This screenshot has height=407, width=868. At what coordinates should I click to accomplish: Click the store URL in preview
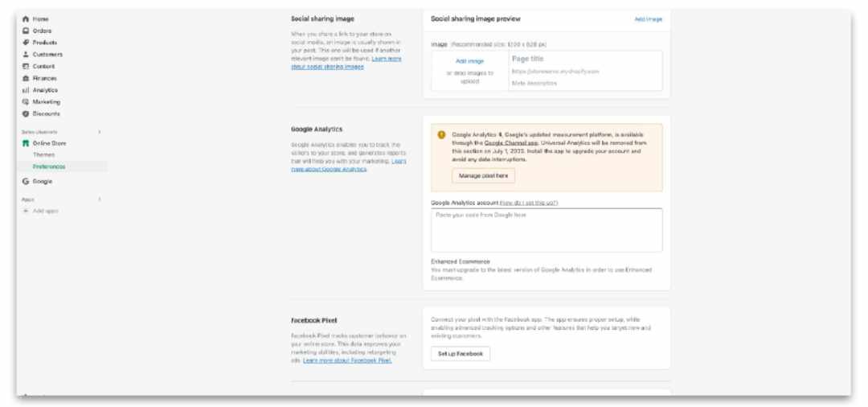pyautogui.click(x=555, y=72)
